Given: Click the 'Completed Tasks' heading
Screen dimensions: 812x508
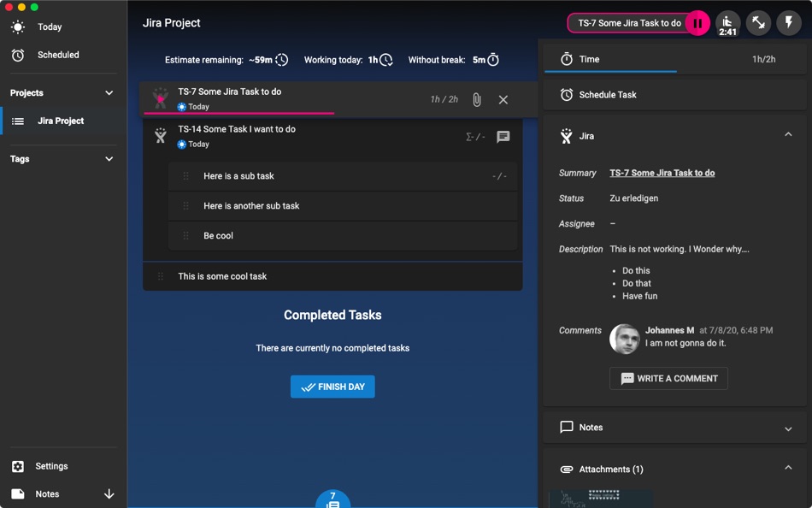Looking at the screenshot, I should (x=332, y=316).
